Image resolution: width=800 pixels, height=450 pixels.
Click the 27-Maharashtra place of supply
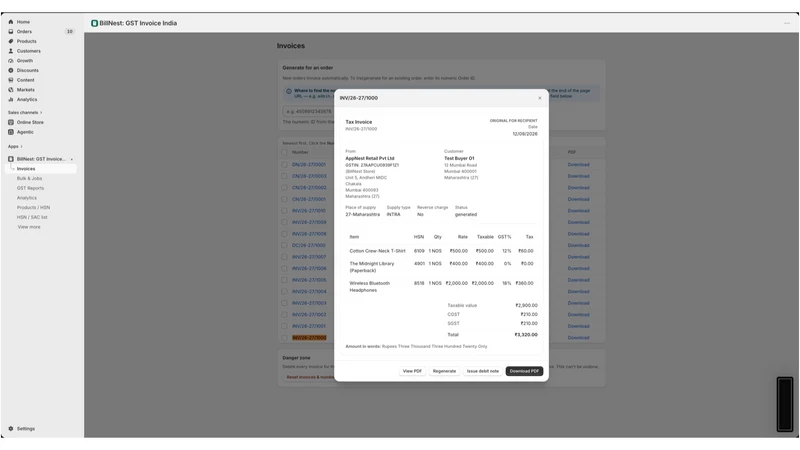click(363, 214)
